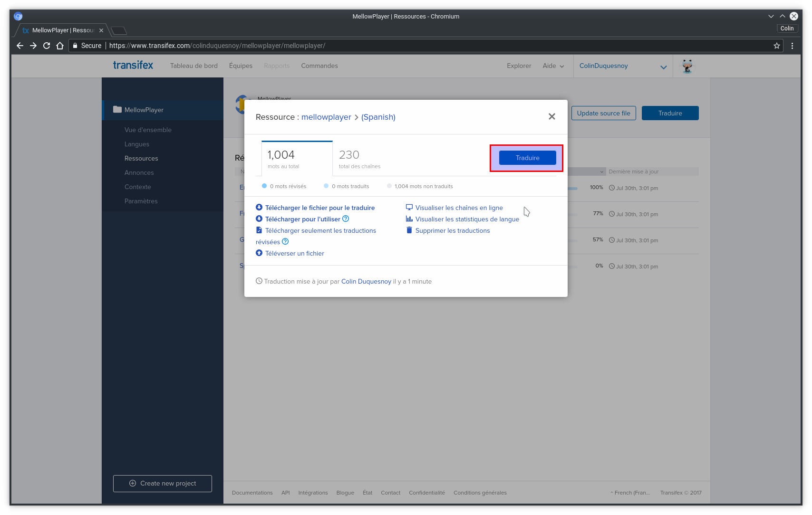
Task: Open the mellowplayer resource breadcrumb link
Action: click(326, 117)
